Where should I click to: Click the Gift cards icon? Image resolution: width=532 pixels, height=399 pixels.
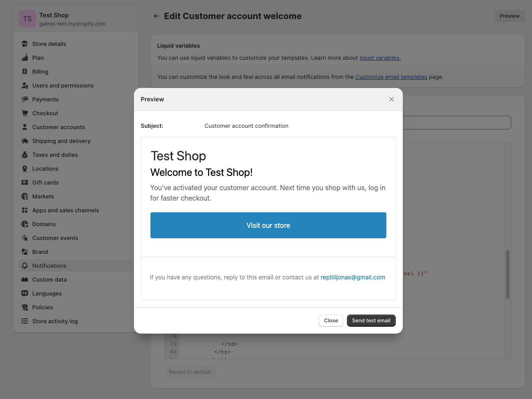pyautogui.click(x=25, y=182)
